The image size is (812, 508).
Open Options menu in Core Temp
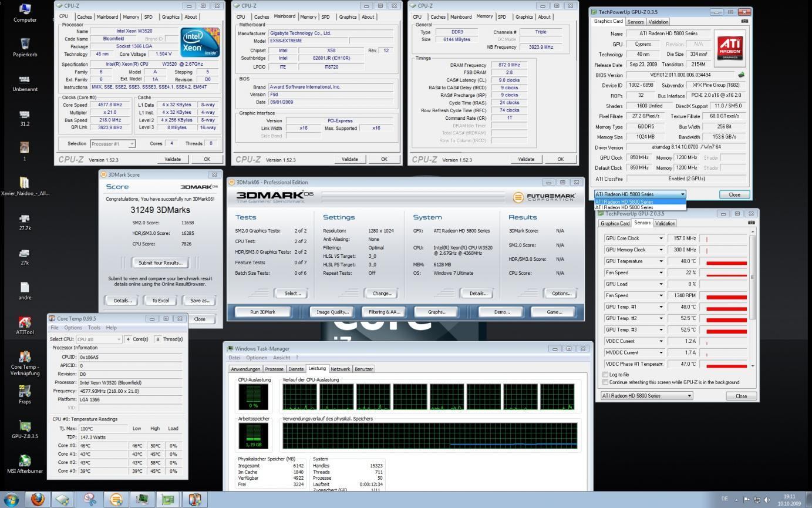point(73,328)
